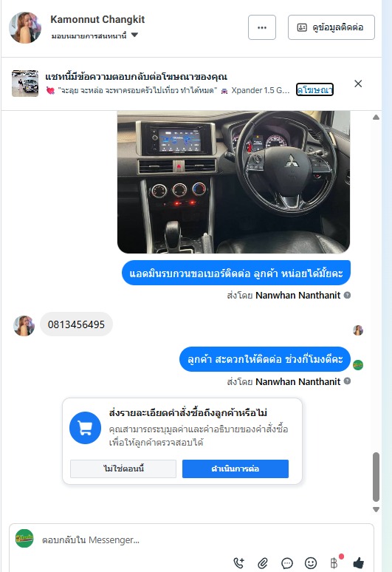392x572 pixels.
Task: Click the blue shopping cart icon
Action: point(85,428)
